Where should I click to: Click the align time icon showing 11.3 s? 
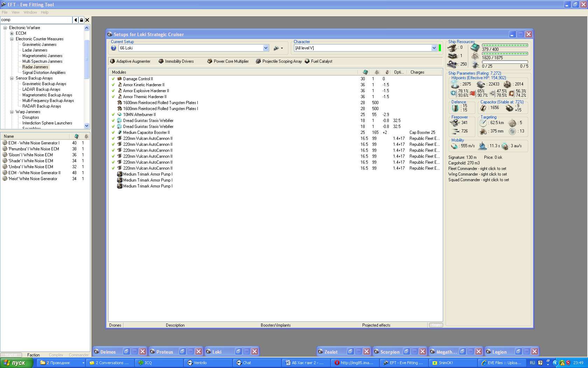(x=483, y=146)
